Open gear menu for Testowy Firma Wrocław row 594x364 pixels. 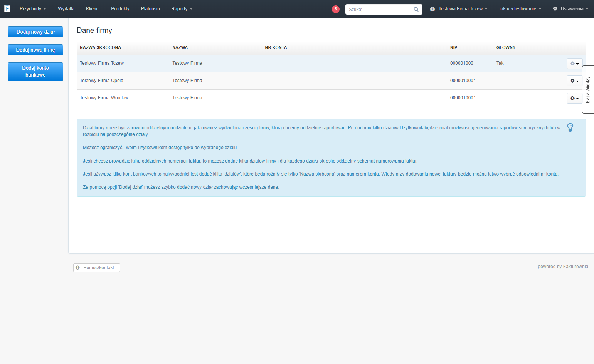pyautogui.click(x=574, y=98)
